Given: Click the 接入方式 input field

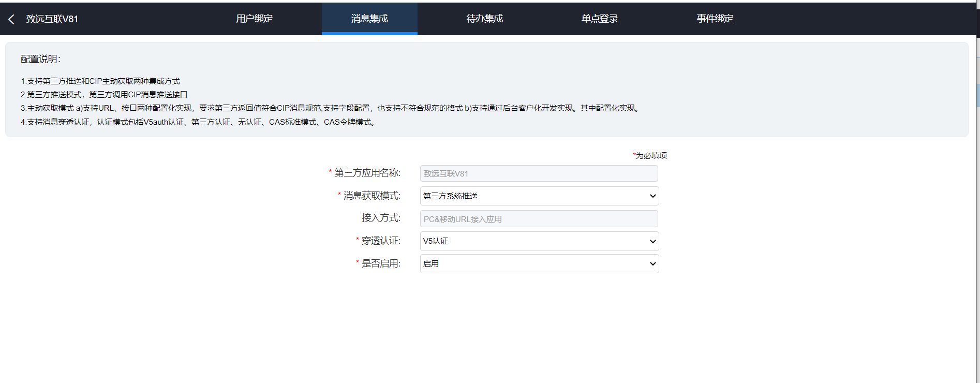Looking at the screenshot, I should tap(539, 219).
